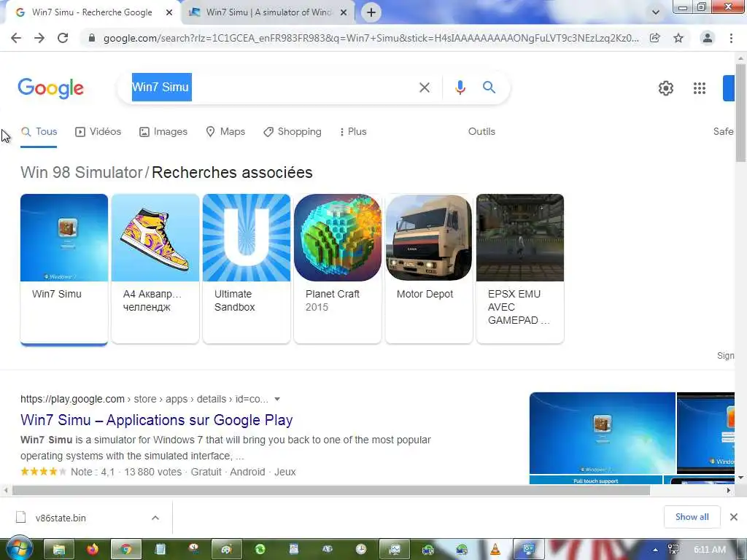The image size is (747, 560).
Task: Click the horizontal page scrollbar
Action: (x=331, y=491)
